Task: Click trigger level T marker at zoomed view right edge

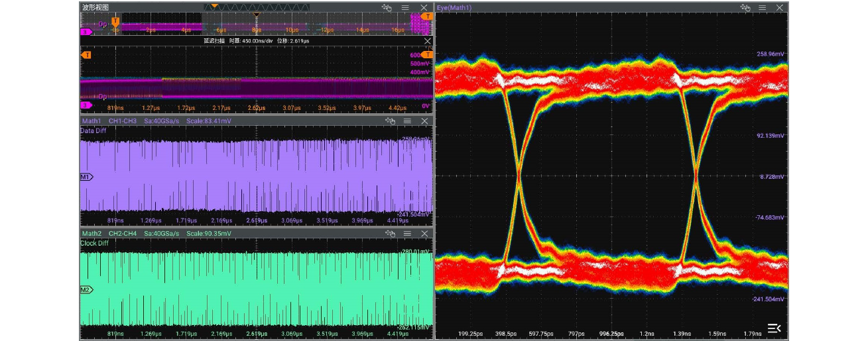Action: tap(427, 54)
